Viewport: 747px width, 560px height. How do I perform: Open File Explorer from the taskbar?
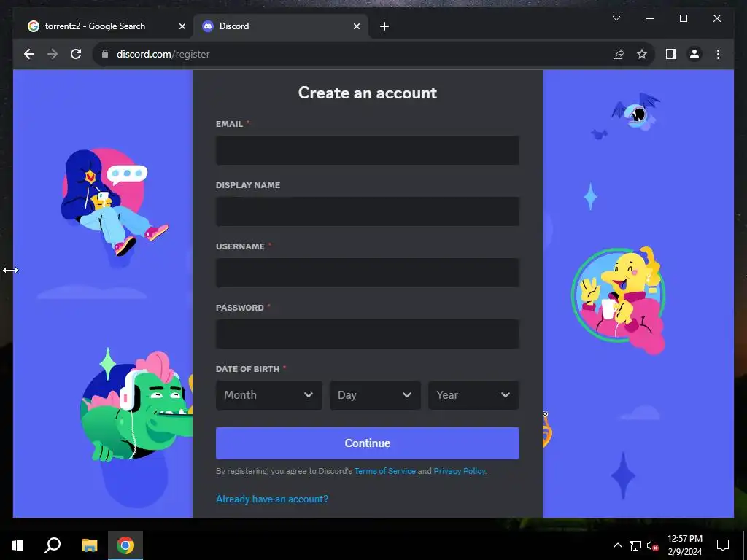(x=89, y=545)
